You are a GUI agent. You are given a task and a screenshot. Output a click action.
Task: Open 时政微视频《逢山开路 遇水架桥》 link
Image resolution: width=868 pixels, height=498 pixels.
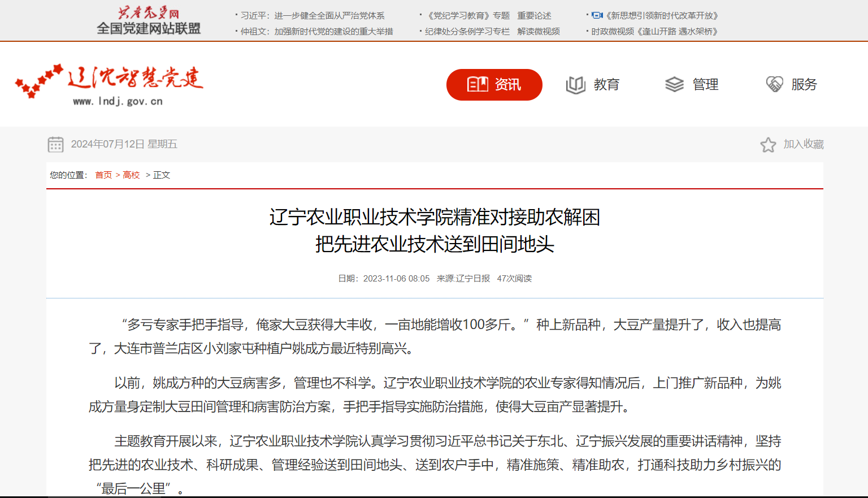[654, 32]
